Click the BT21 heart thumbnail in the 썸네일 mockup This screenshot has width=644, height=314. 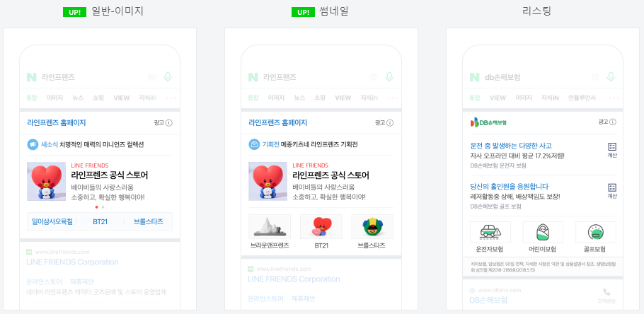[x=321, y=226]
